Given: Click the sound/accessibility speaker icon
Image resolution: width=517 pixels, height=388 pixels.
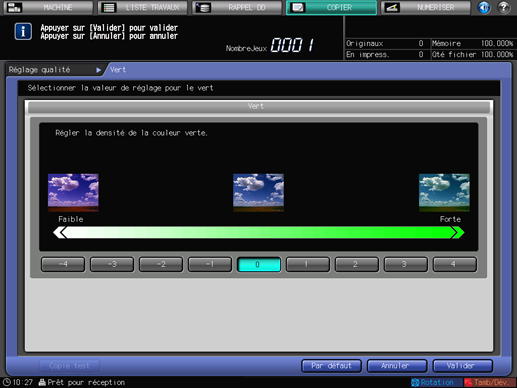Looking at the screenshot, I should coord(484,7).
